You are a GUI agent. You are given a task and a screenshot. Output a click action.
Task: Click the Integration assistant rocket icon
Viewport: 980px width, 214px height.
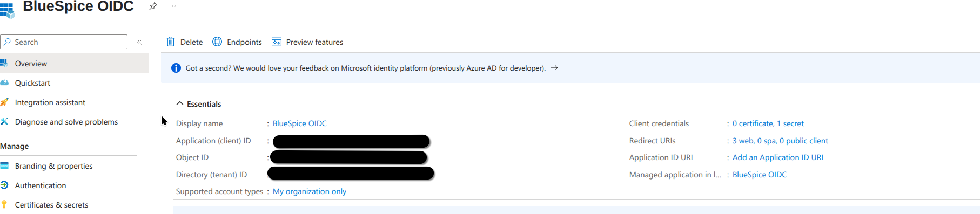[x=4, y=102]
